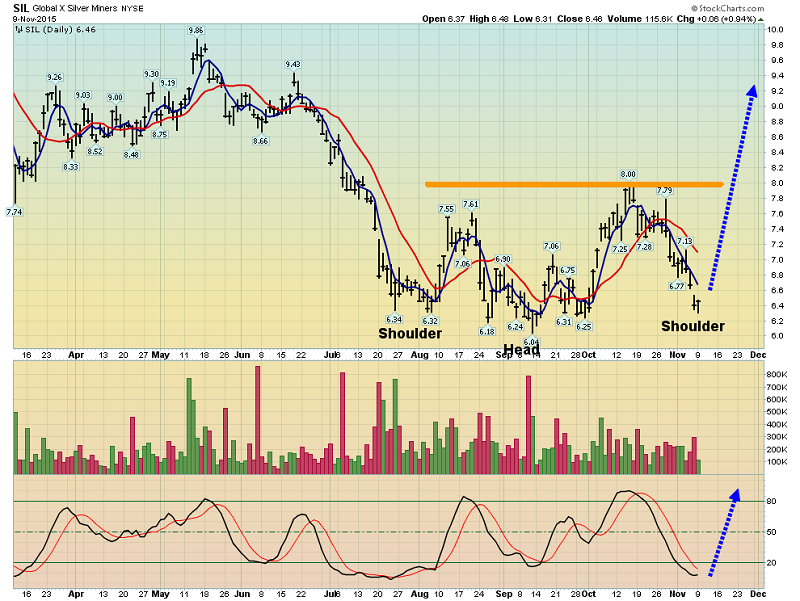
Task: Click the 500K volume axis tick
Action: [777, 412]
